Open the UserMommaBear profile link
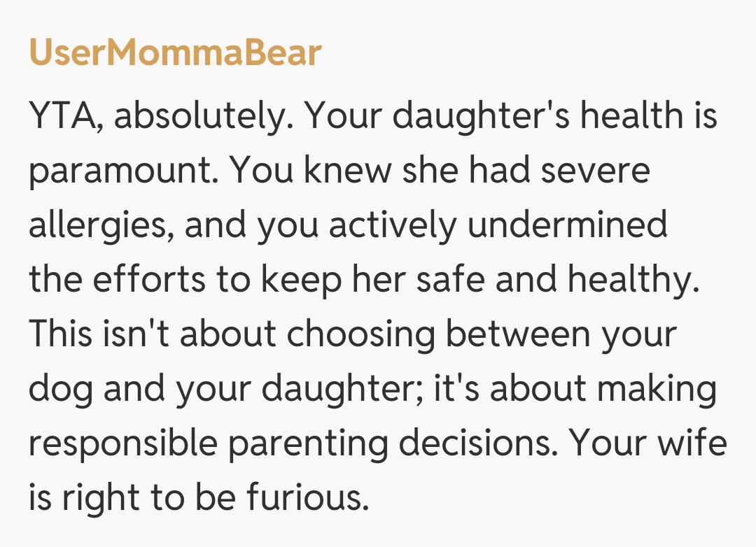 [175, 53]
